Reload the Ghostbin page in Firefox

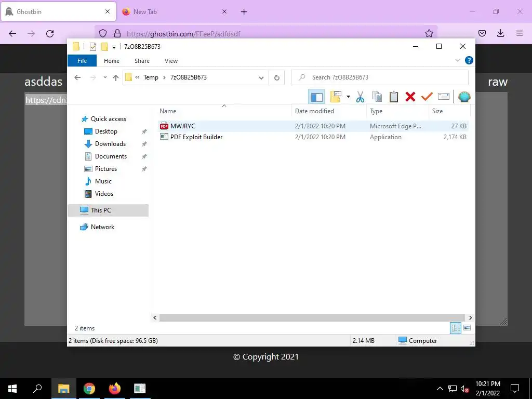(50, 33)
